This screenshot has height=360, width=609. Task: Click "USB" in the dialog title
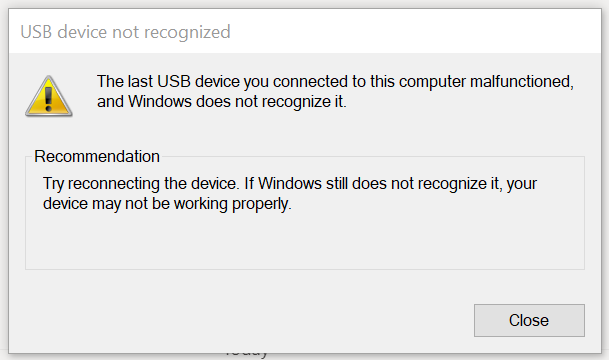tap(36, 32)
